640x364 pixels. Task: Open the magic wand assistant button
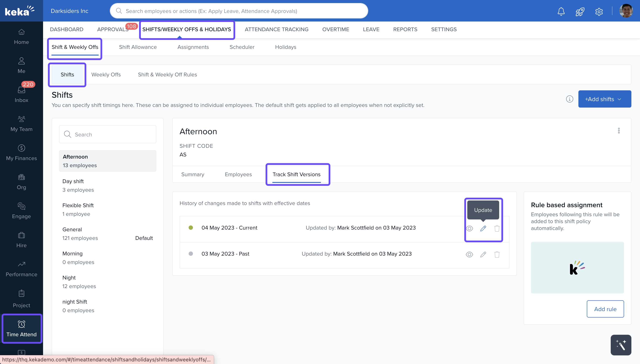click(x=621, y=345)
